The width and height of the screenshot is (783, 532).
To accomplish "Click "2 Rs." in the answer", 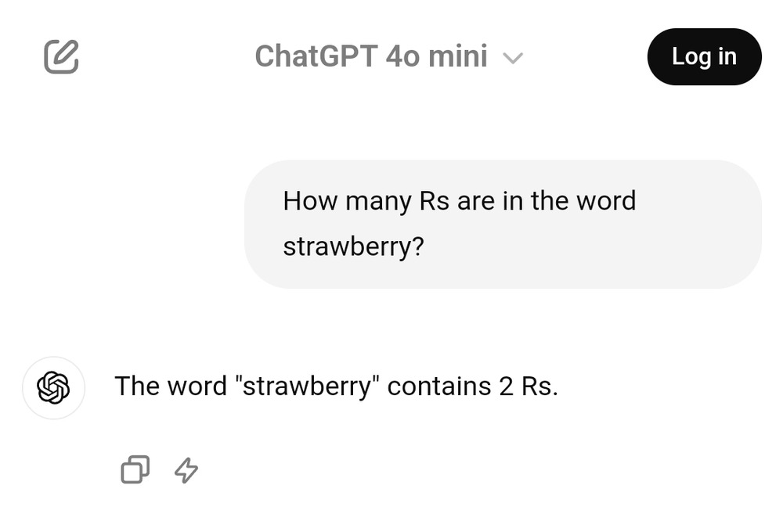I will [x=529, y=386].
